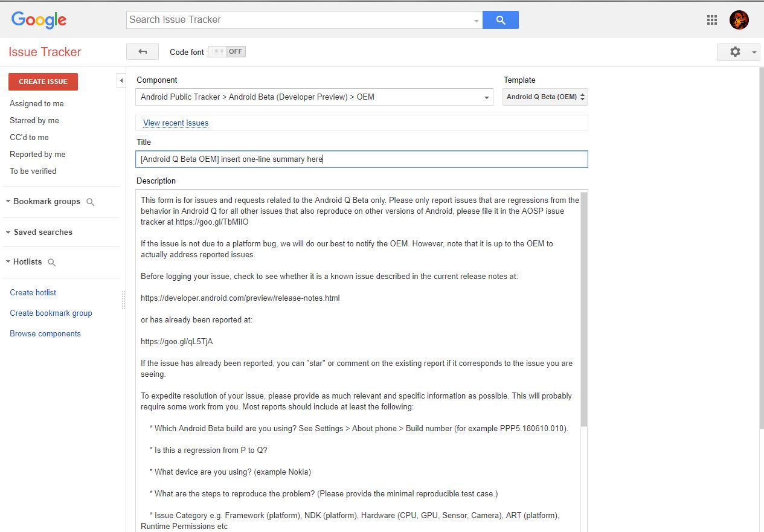
Task: Open Reported by me issues
Action: pyautogui.click(x=37, y=155)
